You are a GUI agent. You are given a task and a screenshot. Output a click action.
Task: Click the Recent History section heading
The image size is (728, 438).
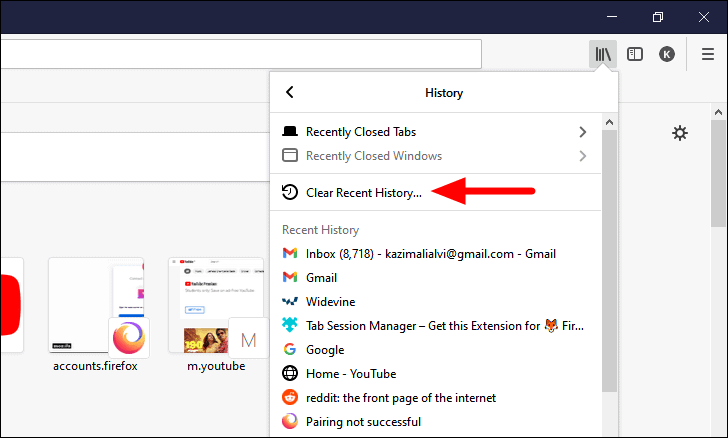point(320,230)
